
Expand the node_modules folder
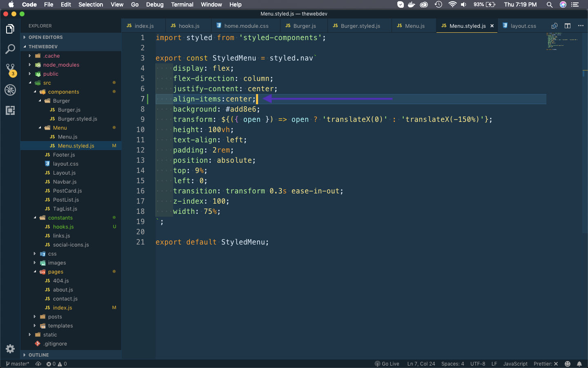click(71, 65)
